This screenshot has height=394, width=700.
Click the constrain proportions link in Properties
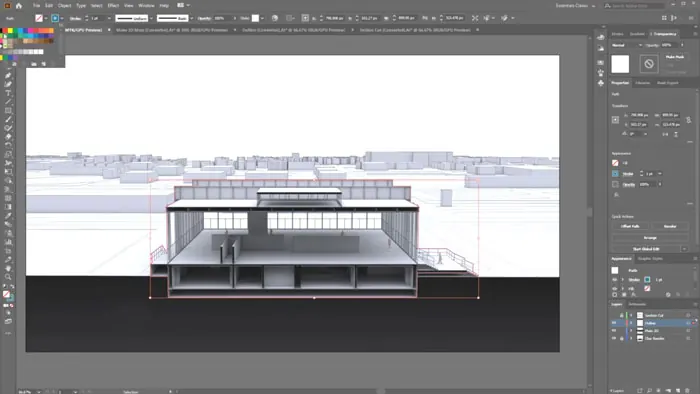tap(689, 120)
